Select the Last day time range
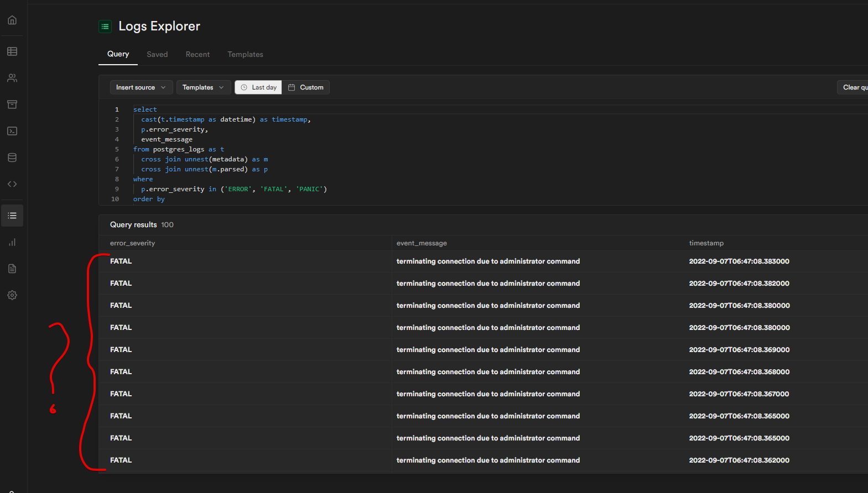 259,87
